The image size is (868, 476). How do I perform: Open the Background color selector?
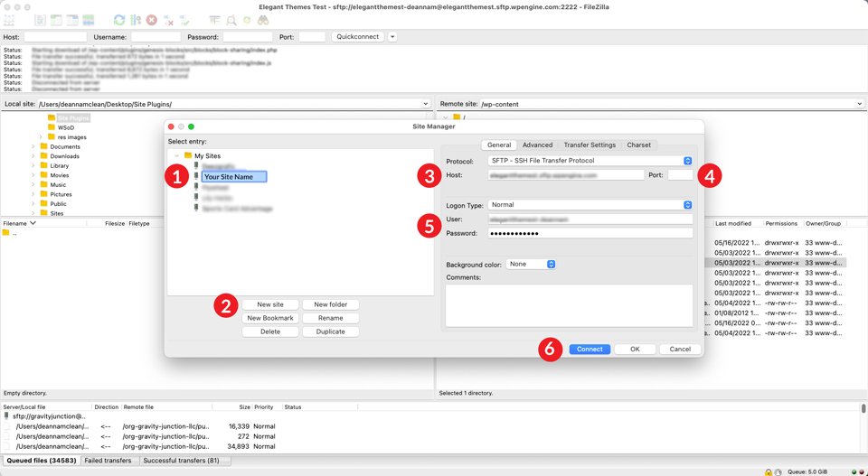(x=531, y=265)
